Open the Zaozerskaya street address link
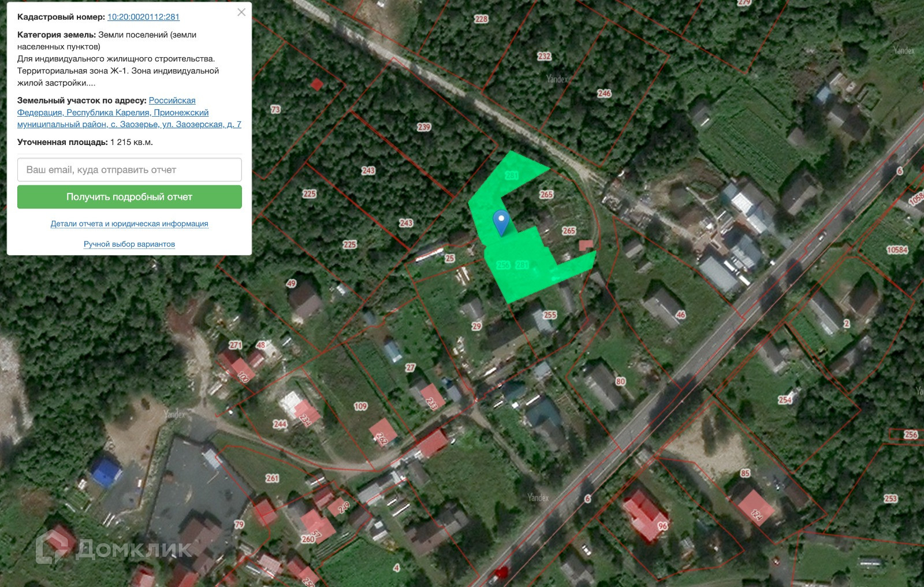Screen dimensions: 924x587 [129, 112]
